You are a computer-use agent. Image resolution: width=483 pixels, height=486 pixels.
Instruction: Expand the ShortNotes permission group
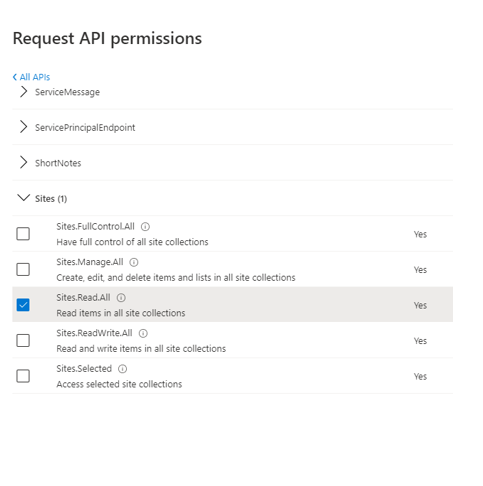(23, 163)
